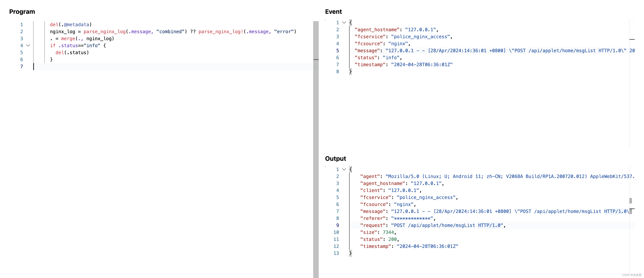Expand the collapsed block on line 4
Screen dimensions: 644x278
point(28,45)
